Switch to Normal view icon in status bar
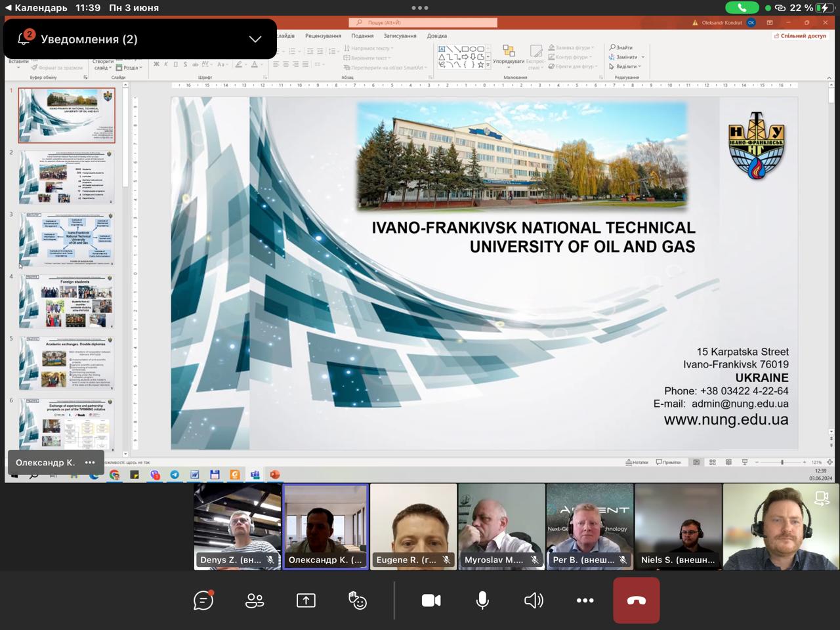Screen dimensions: 840x630 (x=696, y=462)
